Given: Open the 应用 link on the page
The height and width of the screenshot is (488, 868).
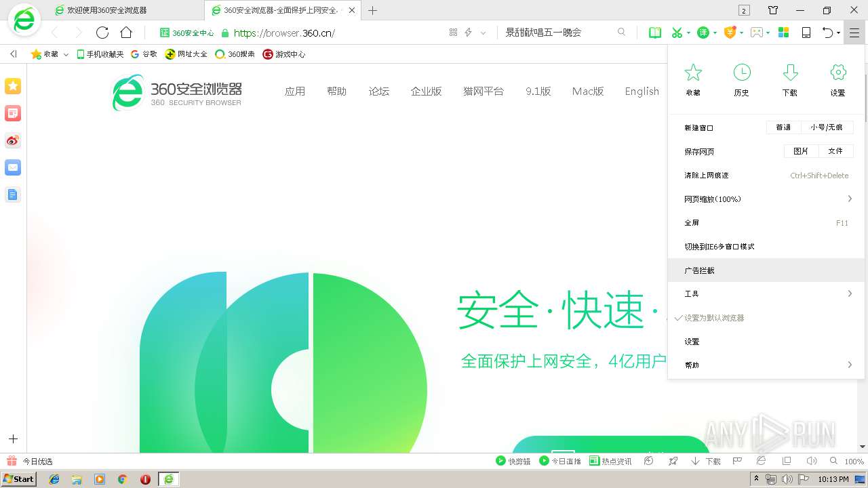Looking at the screenshot, I should click(x=295, y=91).
